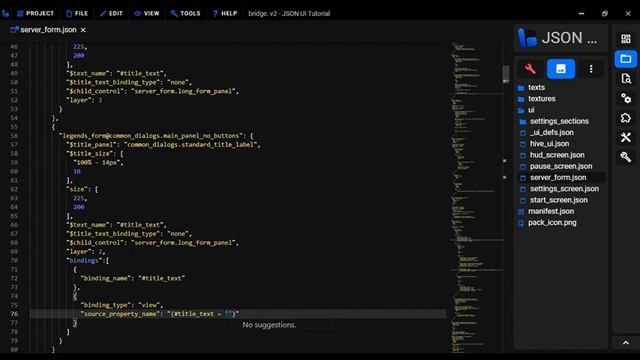Image resolution: width=640 pixels, height=360 pixels.
Task: Open the three-dot more options menu
Action: (591, 69)
